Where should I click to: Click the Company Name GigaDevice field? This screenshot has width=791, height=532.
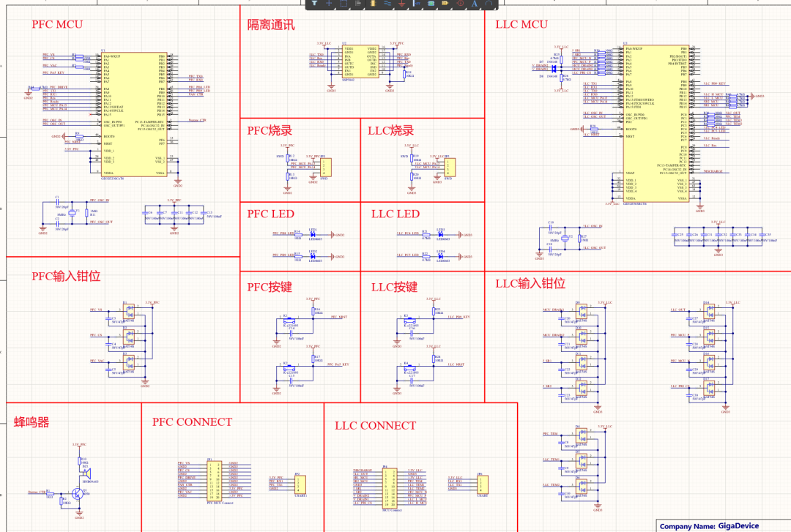(709, 525)
